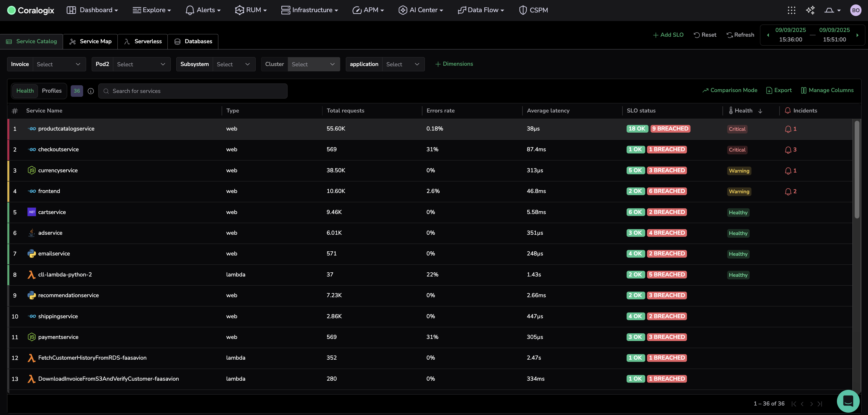Click the productcatalogservice incident bell
This screenshot has height=415, width=868.
click(x=788, y=129)
